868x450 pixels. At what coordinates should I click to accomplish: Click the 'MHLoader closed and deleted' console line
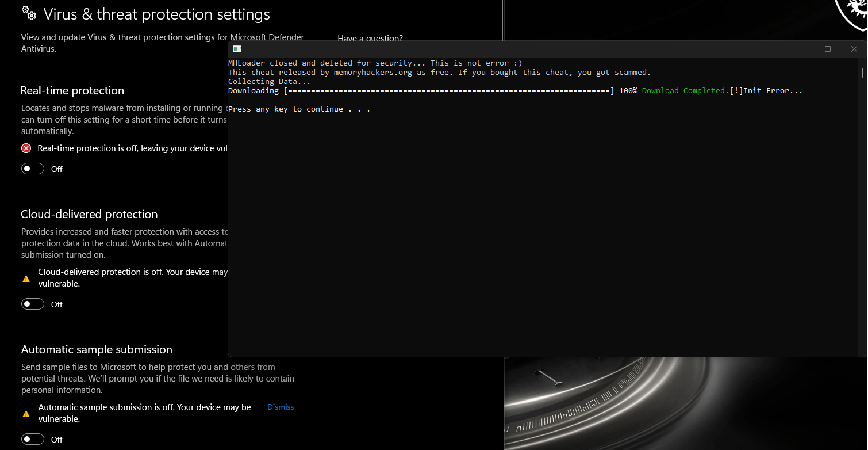pyautogui.click(x=375, y=63)
